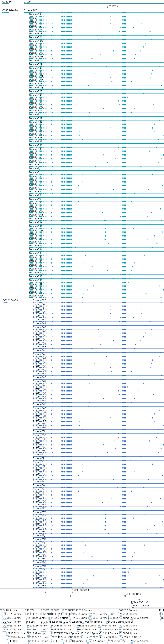Click the CR44071 gene label

point(112,6)
